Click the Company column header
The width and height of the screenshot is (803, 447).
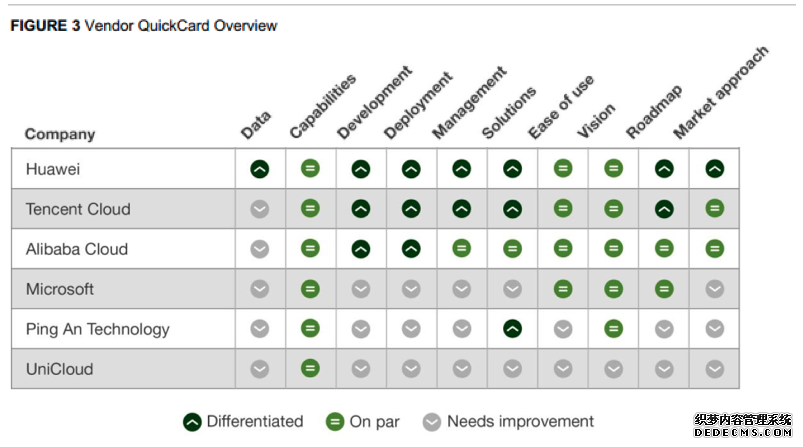tap(60, 134)
